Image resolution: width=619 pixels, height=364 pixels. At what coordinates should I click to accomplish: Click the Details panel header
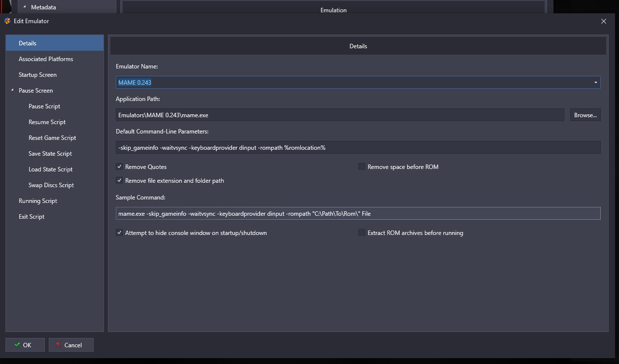(x=358, y=46)
